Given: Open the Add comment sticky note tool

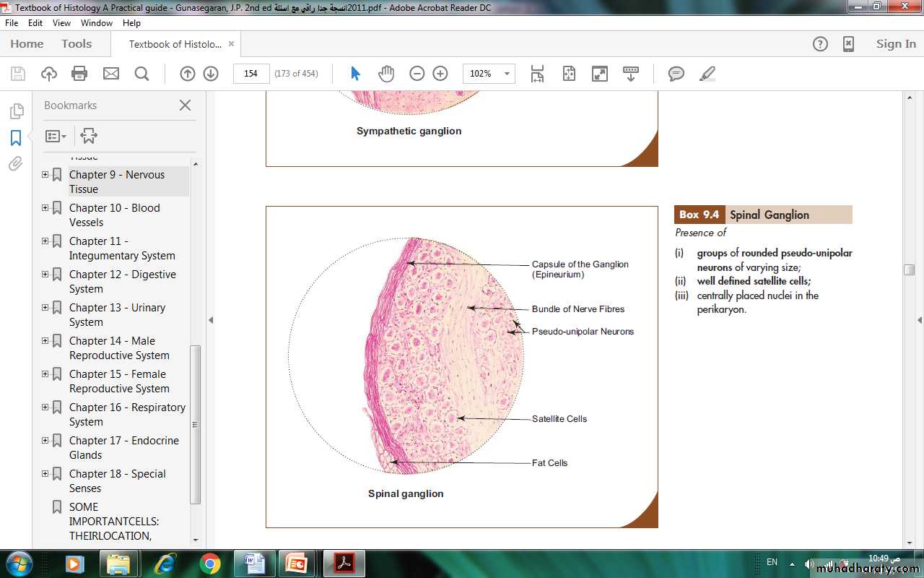Looking at the screenshot, I should coord(676,74).
